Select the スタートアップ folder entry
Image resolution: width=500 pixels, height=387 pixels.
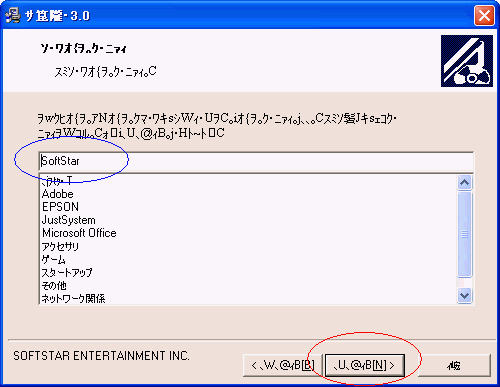tap(67, 272)
